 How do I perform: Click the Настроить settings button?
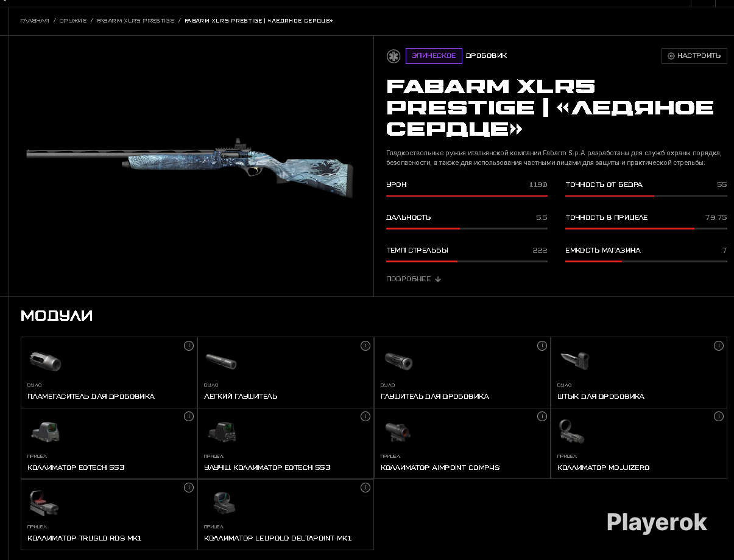pos(694,56)
